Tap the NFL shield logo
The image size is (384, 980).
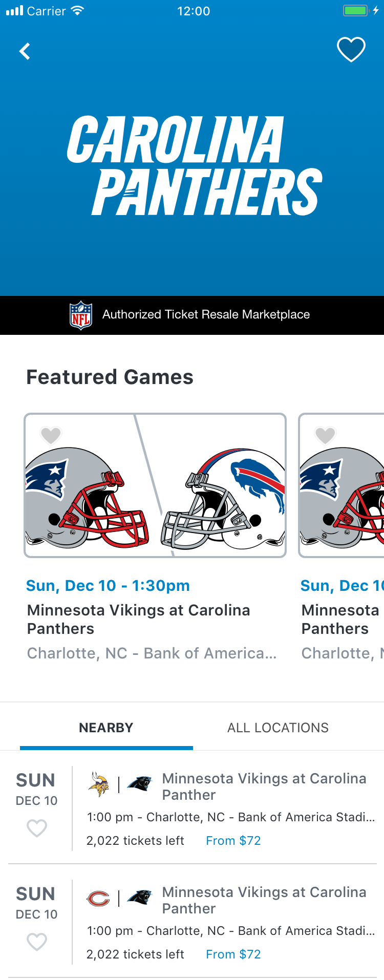(x=81, y=315)
